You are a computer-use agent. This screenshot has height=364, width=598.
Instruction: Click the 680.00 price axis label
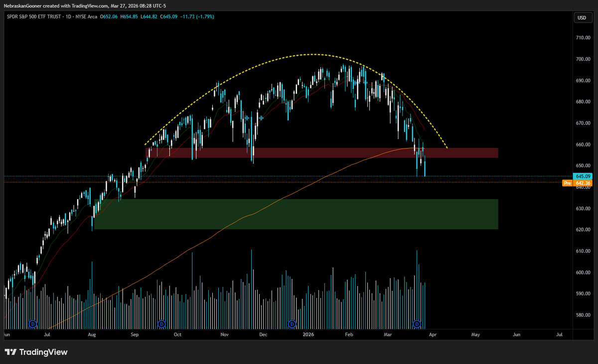583,102
